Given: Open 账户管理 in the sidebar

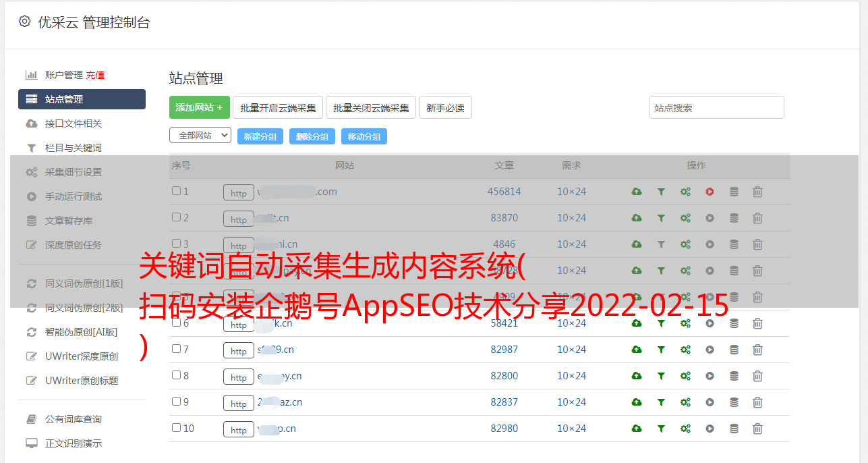Looking at the screenshot, I should tap(63, 75).
